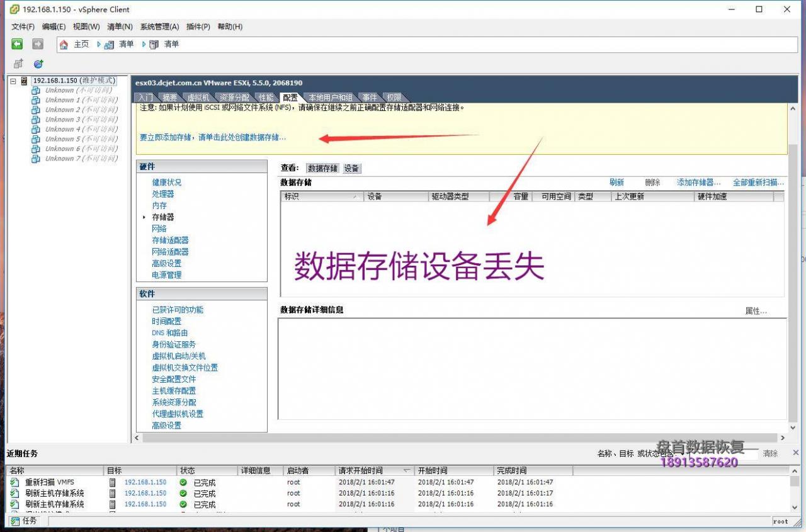Click the green back navigation arrow
The width and height of the screenshot is (806, 532).
(x=17, y=44)
